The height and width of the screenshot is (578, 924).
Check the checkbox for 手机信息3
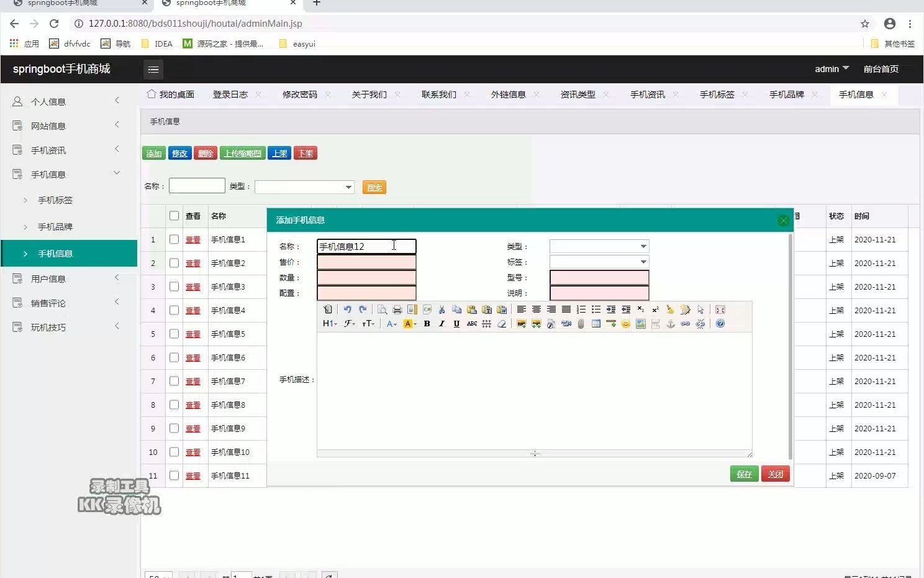pyautogui.click(x=174, y=287)
